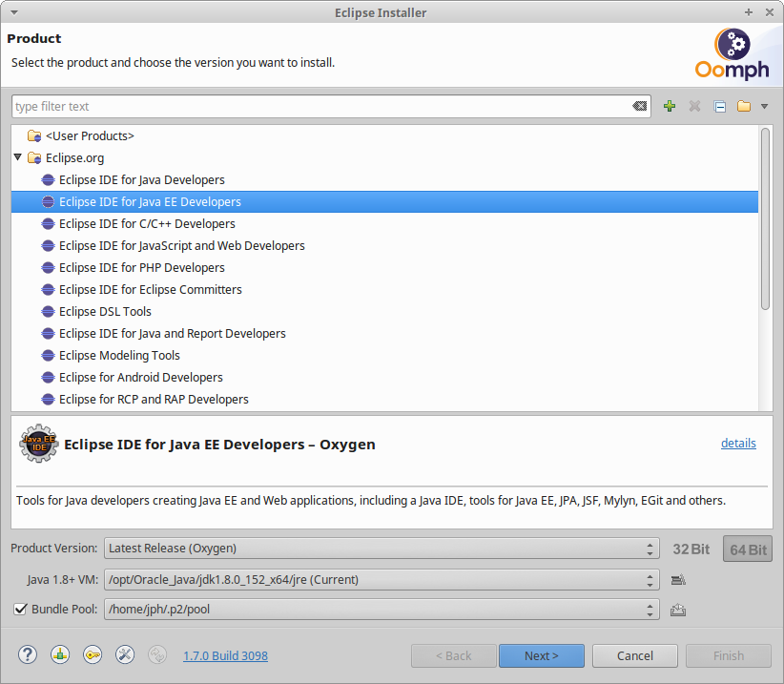Click the Eclipse icon beside DSL Tools

click(x=48, y=312)
